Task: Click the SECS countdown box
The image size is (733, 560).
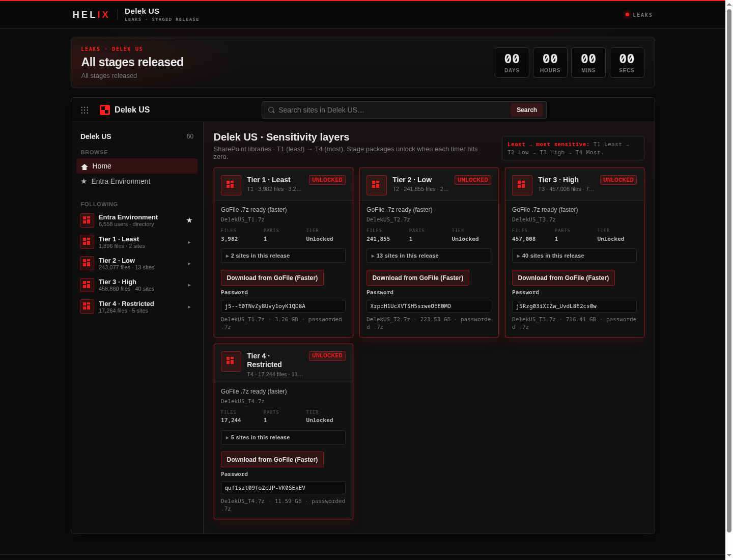Action: 627,63
